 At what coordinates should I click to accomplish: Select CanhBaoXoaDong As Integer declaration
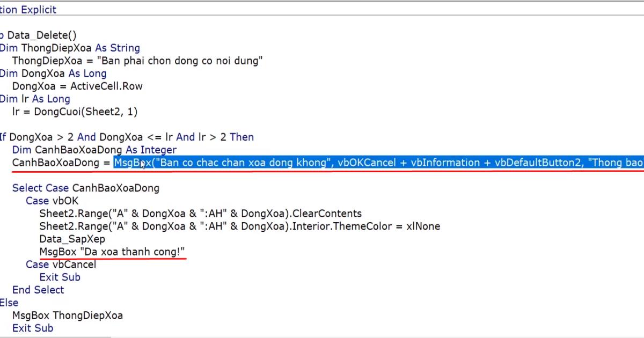(x=94, y=150)
